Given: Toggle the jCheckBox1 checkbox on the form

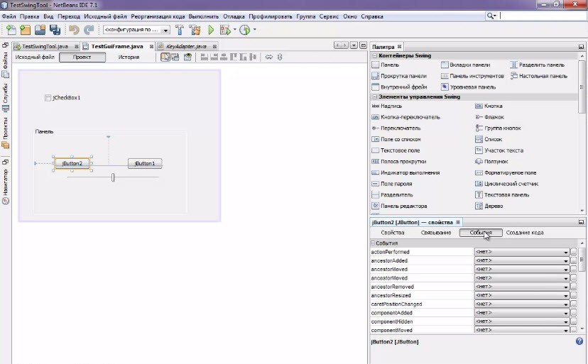Looking at the screenshot, I should coord(48,98).
